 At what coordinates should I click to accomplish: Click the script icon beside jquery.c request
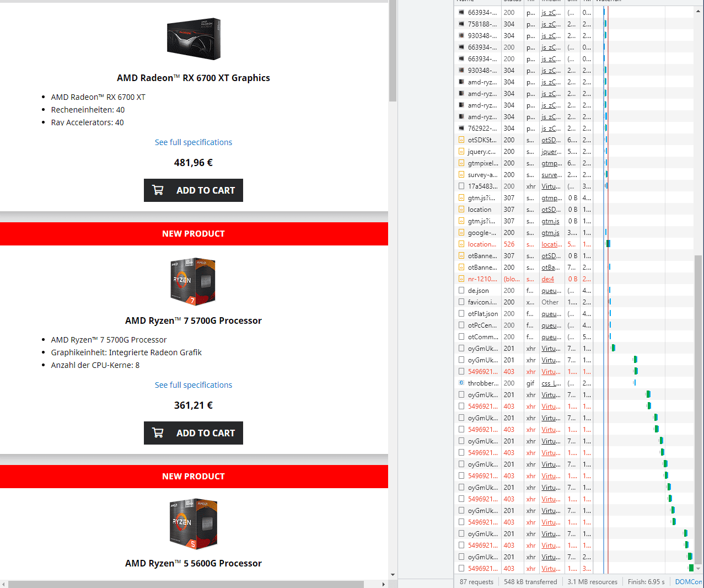pyautogui.click(x=461, y=152)
